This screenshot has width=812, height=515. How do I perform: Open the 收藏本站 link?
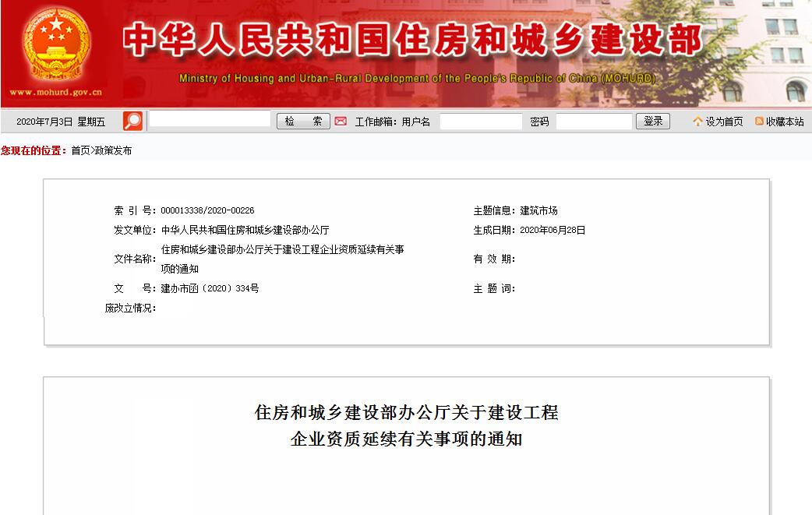[785, 122]
